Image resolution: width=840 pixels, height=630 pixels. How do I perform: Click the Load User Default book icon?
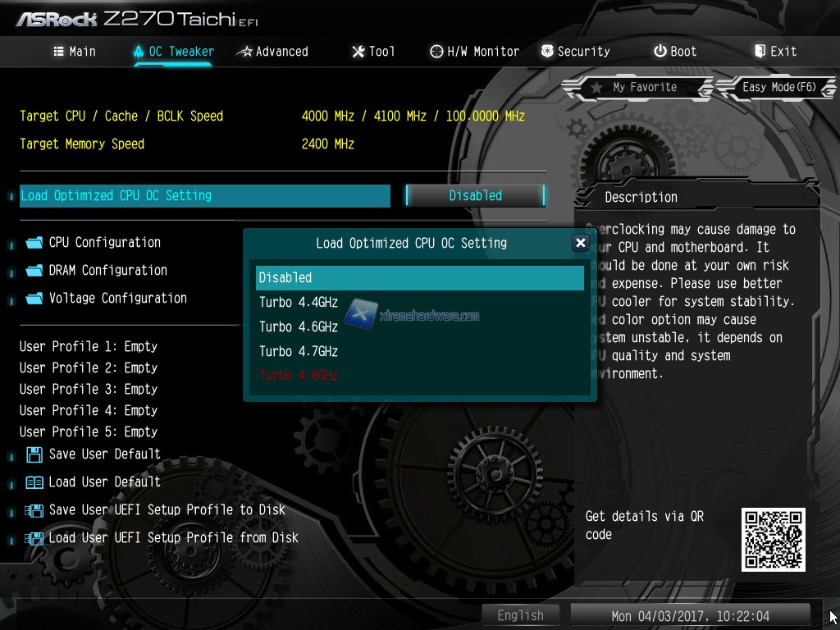point(34,482)
